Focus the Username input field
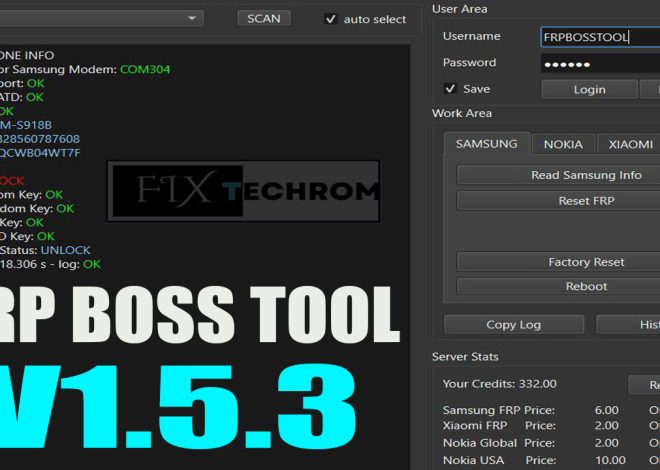The width and height of the screenshot is (660, 470). tap(600, 37)
